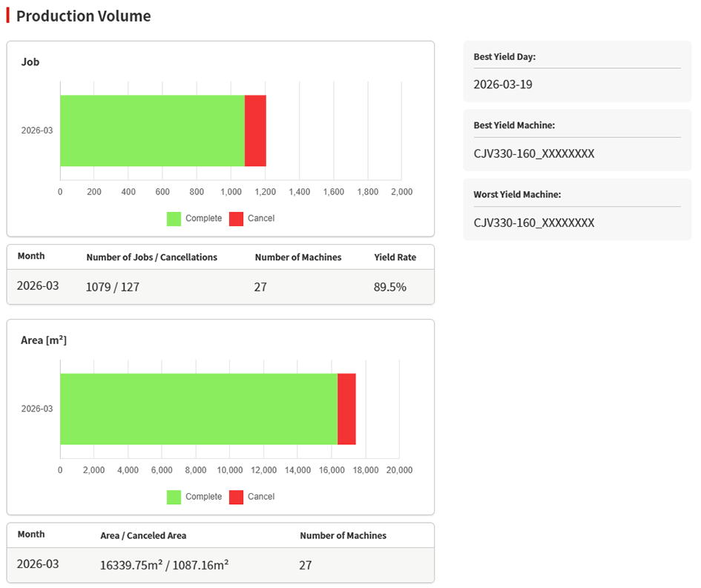
Task: Toggle Complete legend swatch in Area chart
Action: (x=174, y=498)
